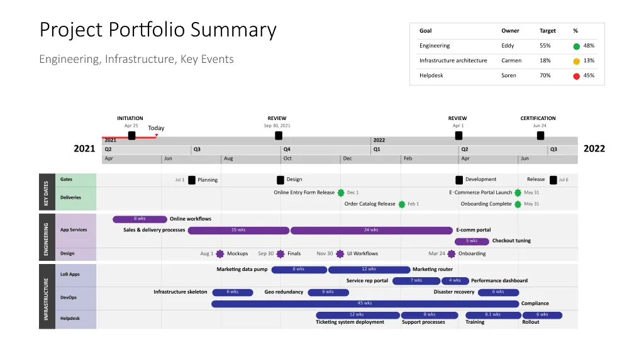Click the purple UI Workflows burst icon
This screenshot has width=644, height=352.
pos(340,254)
